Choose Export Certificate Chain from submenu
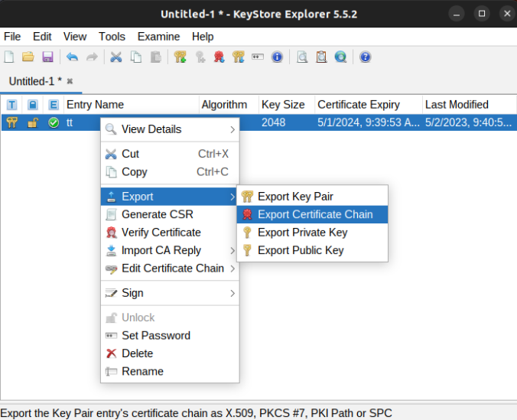The width and height of the screenshot is (517, 420). [314, 214]
